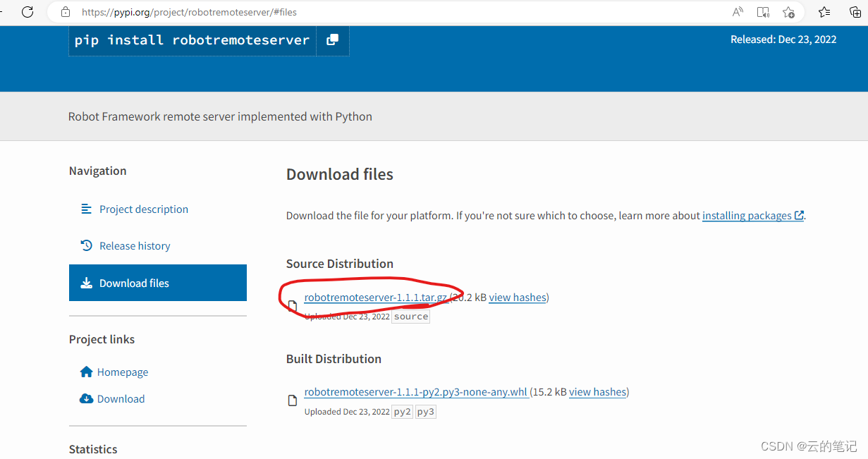868x459 pixels.
Task: Click the Download files arrow icon
Action: click(x=87, y=283)
